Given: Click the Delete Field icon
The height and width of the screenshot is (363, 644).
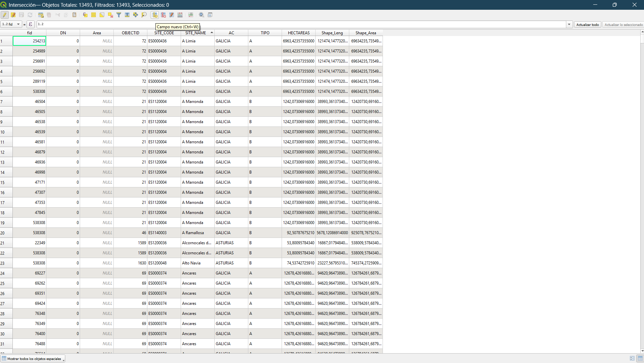Looking at the screenshot, I should 163,15.
